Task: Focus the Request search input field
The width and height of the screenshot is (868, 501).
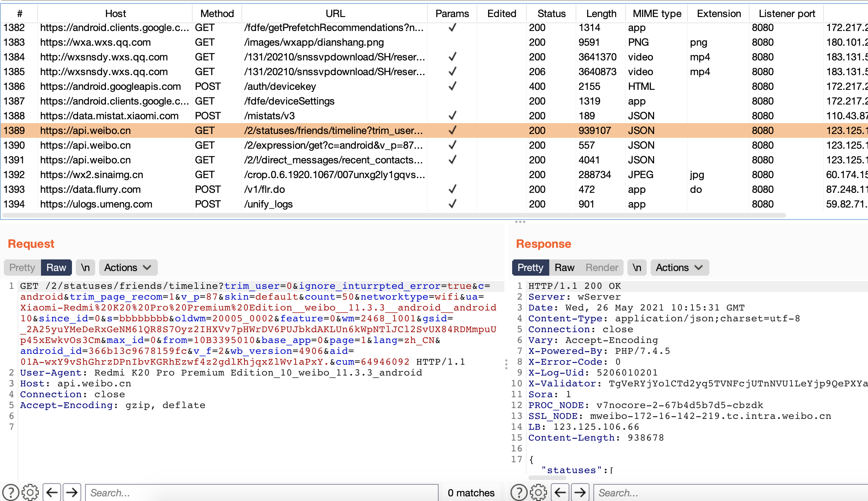Action: tap(261, 492)
